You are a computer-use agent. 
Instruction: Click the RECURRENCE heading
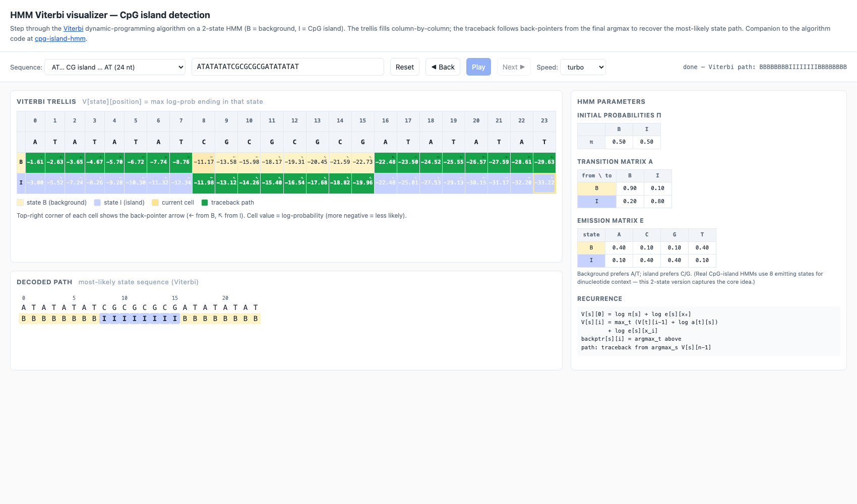point(600,299)
